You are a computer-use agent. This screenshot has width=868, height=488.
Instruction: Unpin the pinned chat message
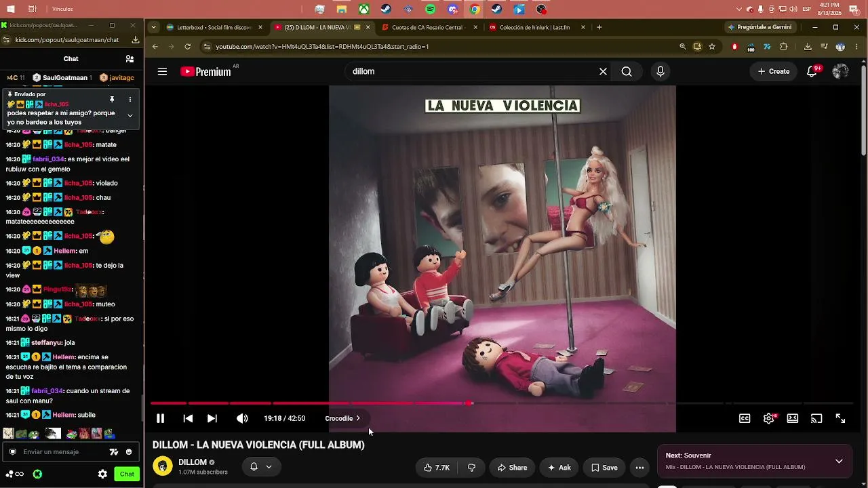[x=112, y=100]
